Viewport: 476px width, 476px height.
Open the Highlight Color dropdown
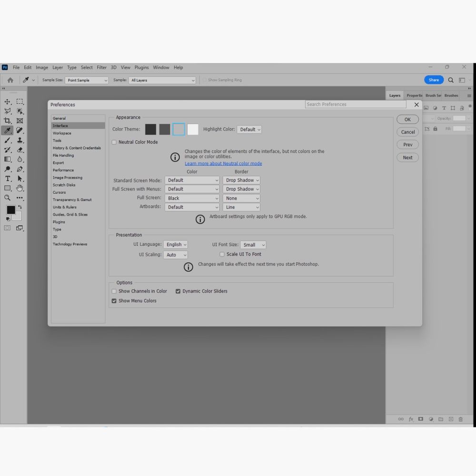point(249,129)
